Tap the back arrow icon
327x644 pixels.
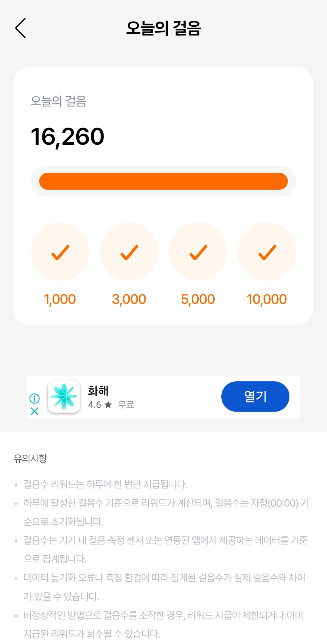pyautogui.click(x=21, y=28)
